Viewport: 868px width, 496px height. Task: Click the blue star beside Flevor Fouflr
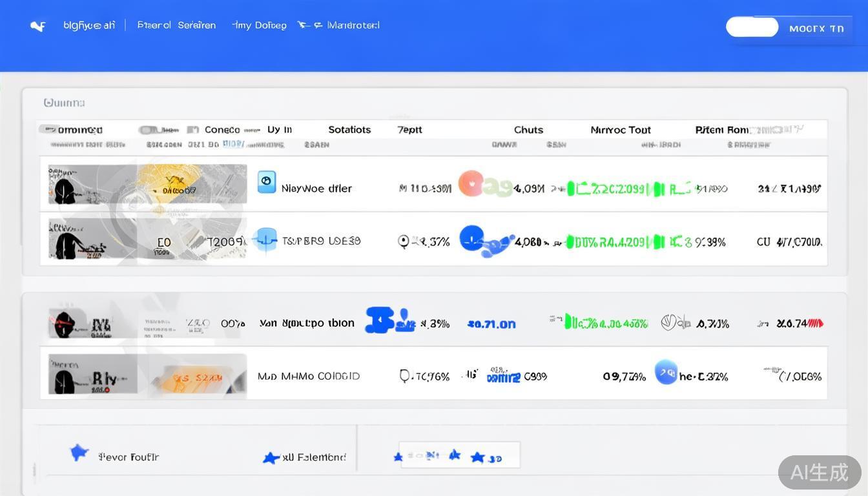(79, 453)
